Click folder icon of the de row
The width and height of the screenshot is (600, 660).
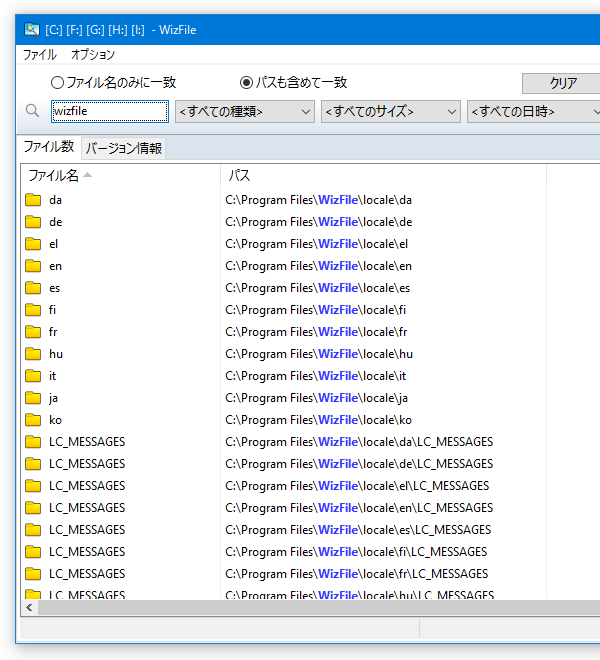pos(33,222)
